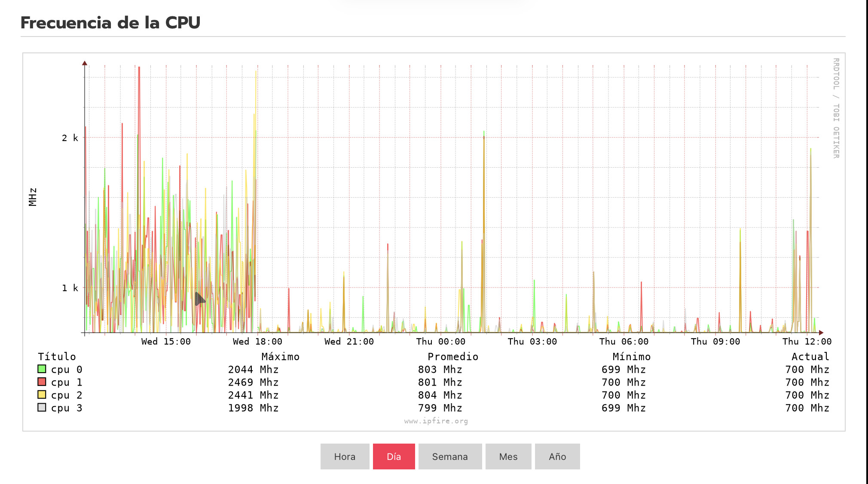Image resolution: width=868 pixels, height=484 pixels.
Task: Click the Frecuencia de la CPU heading
Action: pos(110,23)
